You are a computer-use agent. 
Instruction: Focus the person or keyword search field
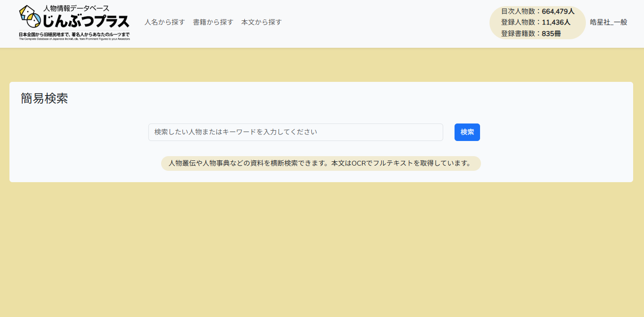click(295, 132)
